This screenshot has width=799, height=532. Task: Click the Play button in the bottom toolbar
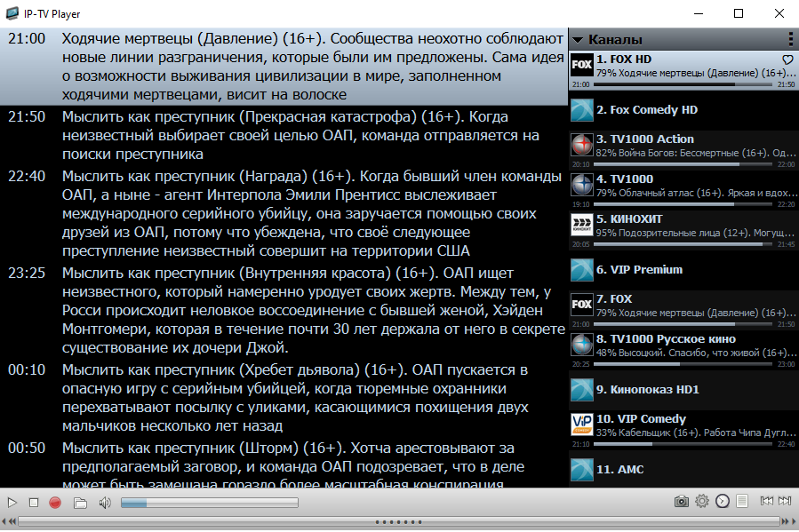12,503
